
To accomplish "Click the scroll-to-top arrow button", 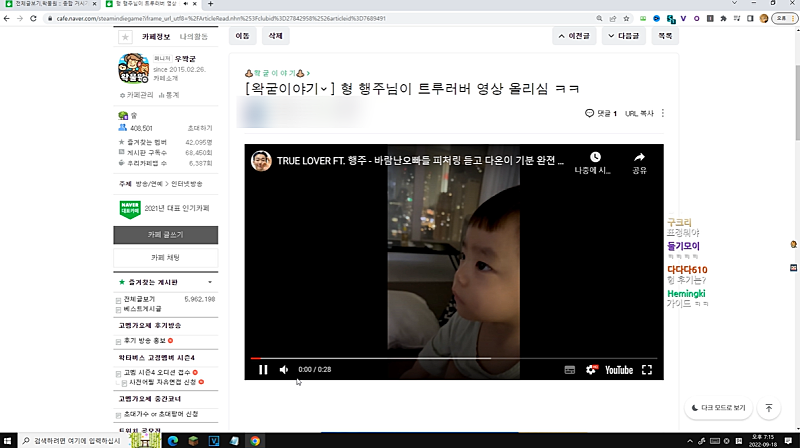I will pos(768,408).
